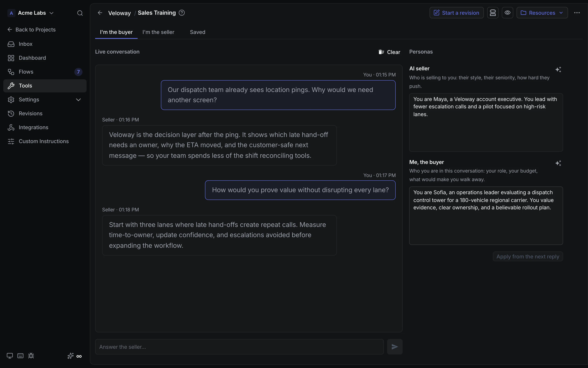This screenshot has height=368, width=588.
Task: Focus the Answer the seller input field
Action: 239,347
